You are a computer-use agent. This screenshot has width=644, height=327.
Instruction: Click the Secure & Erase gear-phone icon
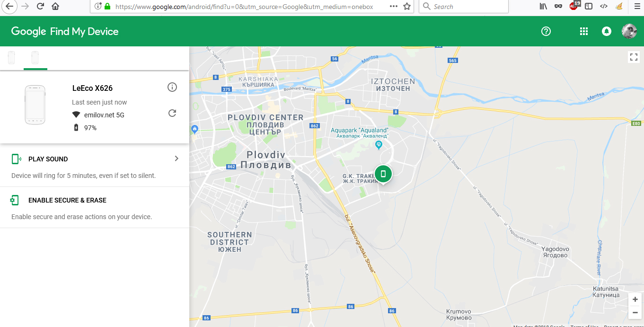(15, 200)
